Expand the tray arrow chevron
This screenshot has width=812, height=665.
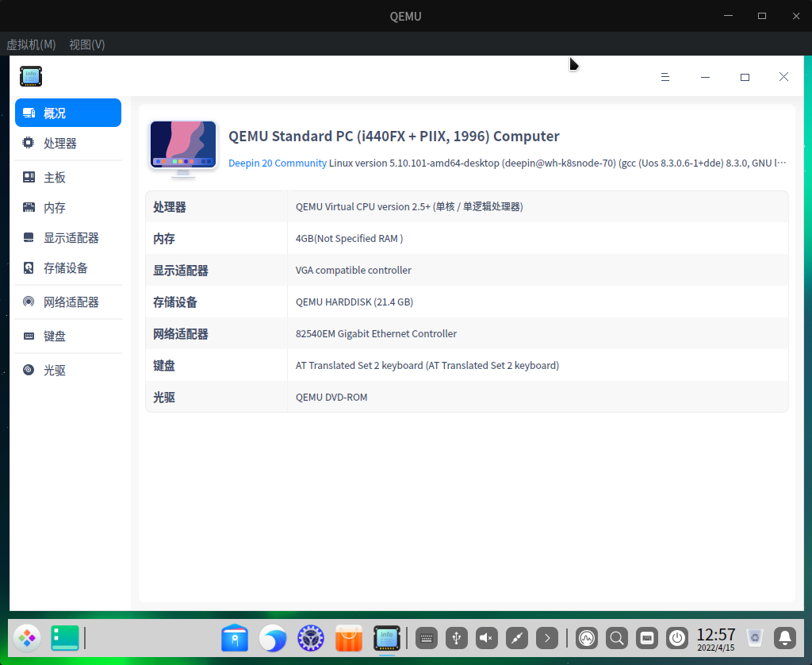pyautogui.click(x=547, y=638)
